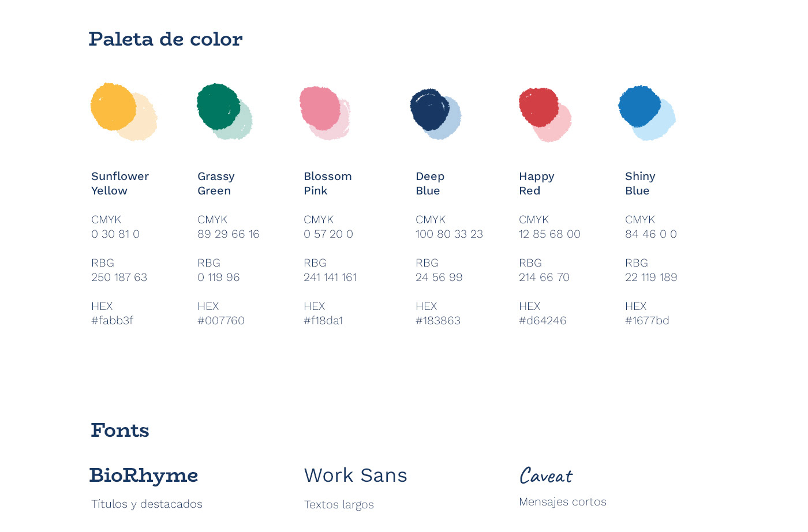The image size is (808, 532).
Task: Click the Paleta de color heading
Action: pyautogui.click(x=166, y=39)
